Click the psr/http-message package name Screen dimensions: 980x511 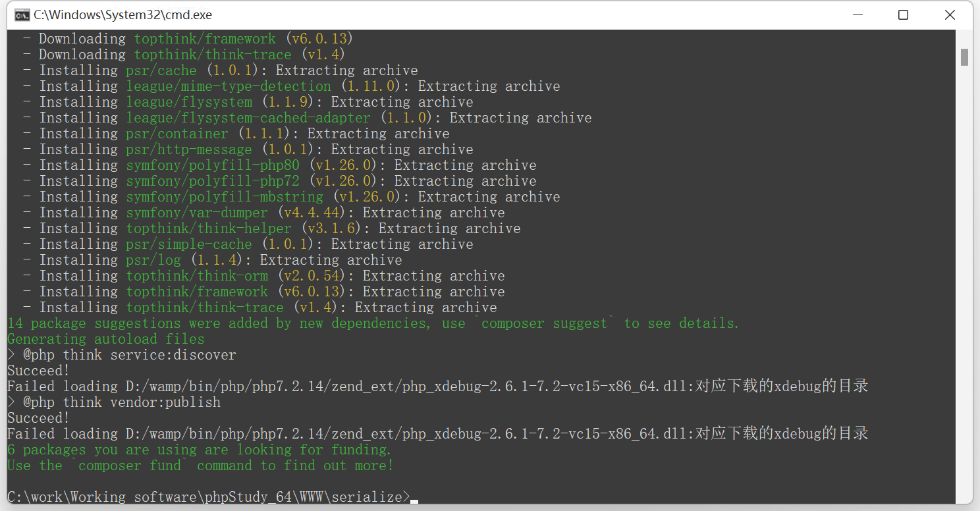pos(190,149)
